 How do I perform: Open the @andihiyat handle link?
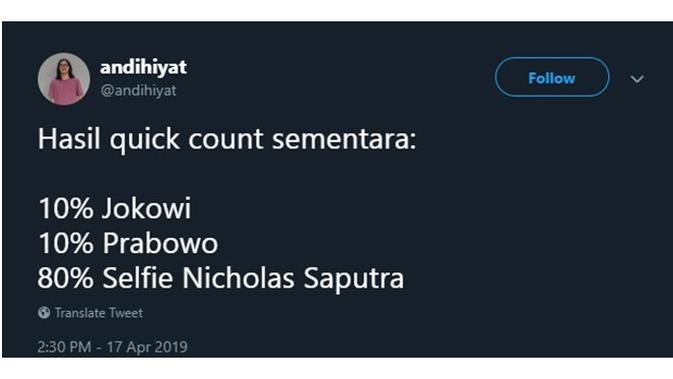tap(138, 91)
